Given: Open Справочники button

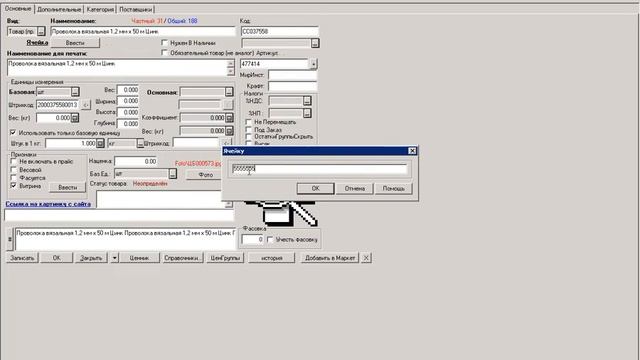Looking at the screenshot, I should click(182, 258).
